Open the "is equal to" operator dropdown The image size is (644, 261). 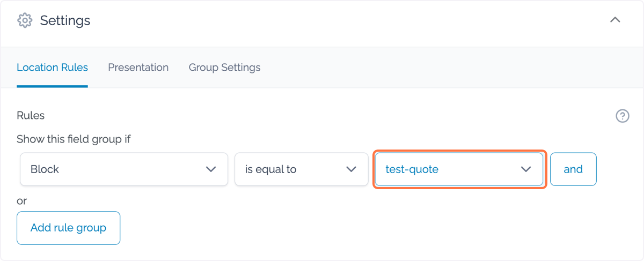(301, 169)
